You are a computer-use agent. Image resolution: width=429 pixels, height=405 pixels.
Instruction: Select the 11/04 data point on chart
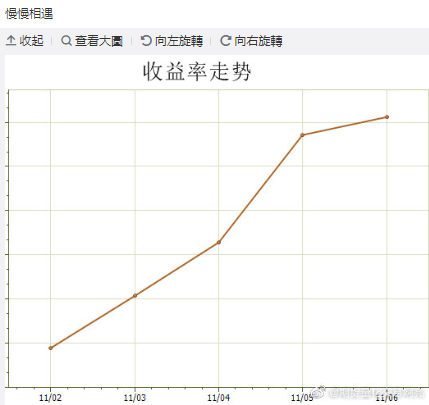point(219,242)
